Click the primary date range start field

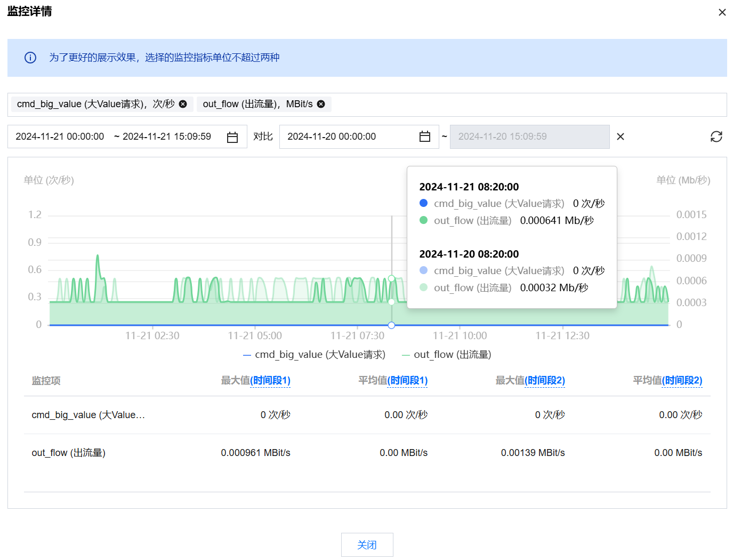click(x=60, y=137)
